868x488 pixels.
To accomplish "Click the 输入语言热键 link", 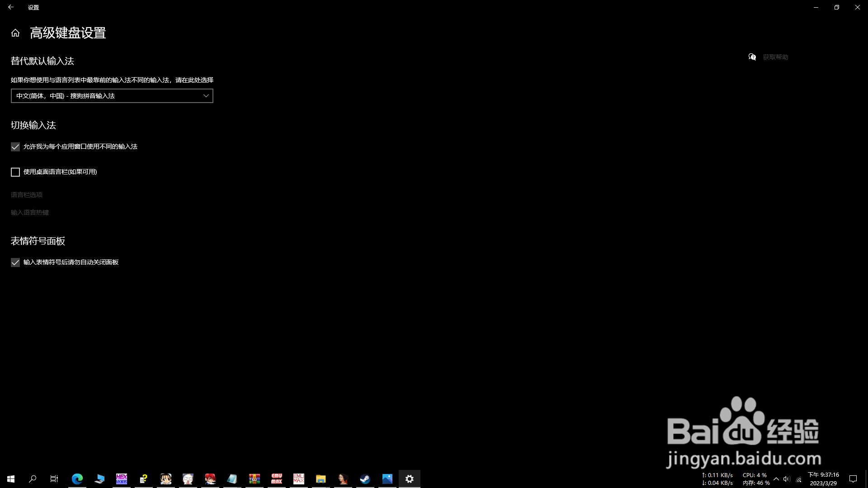I will [29, 212].
